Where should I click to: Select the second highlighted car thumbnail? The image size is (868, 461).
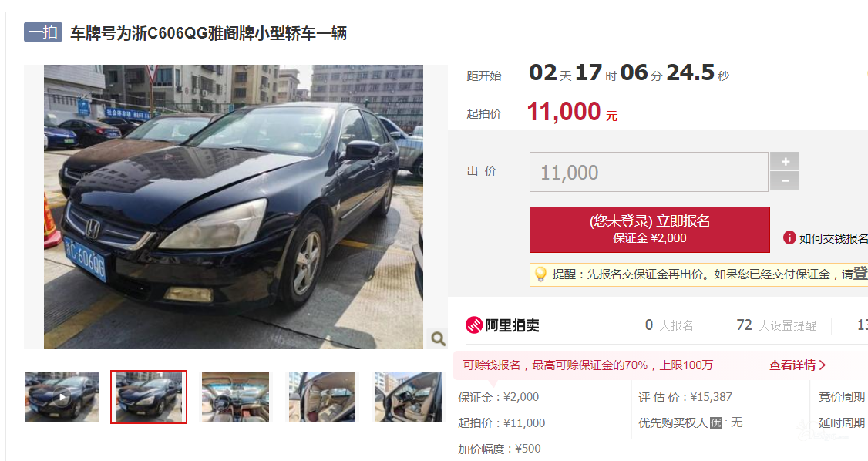(x=148, y=397)
